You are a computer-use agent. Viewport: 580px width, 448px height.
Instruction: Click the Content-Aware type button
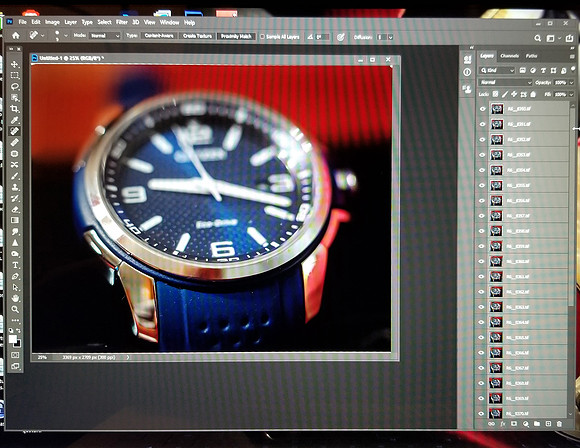point(159,36)
